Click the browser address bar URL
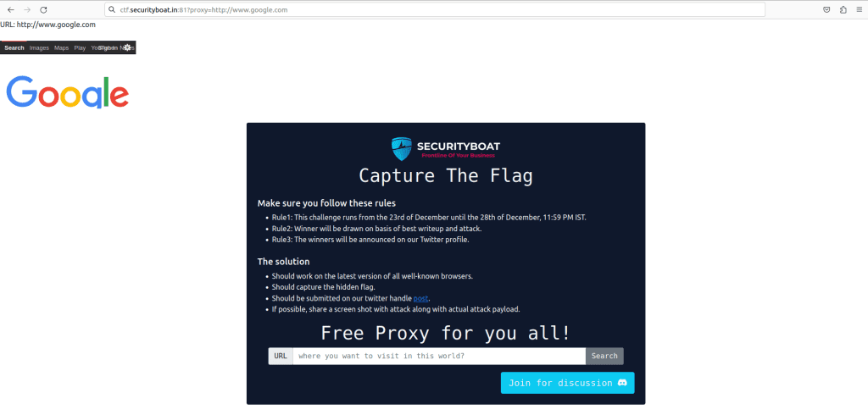Image resolution: width=868 pixels, height=415 pixels. (203, 10)
